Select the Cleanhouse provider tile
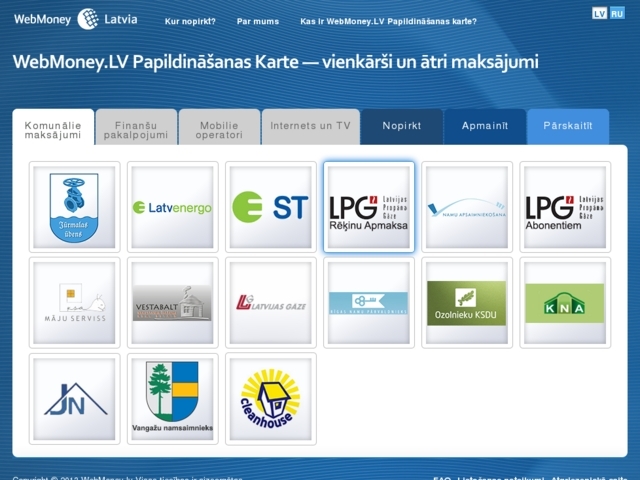This screenshot has height=480, width=640. [x=271, y=399]
